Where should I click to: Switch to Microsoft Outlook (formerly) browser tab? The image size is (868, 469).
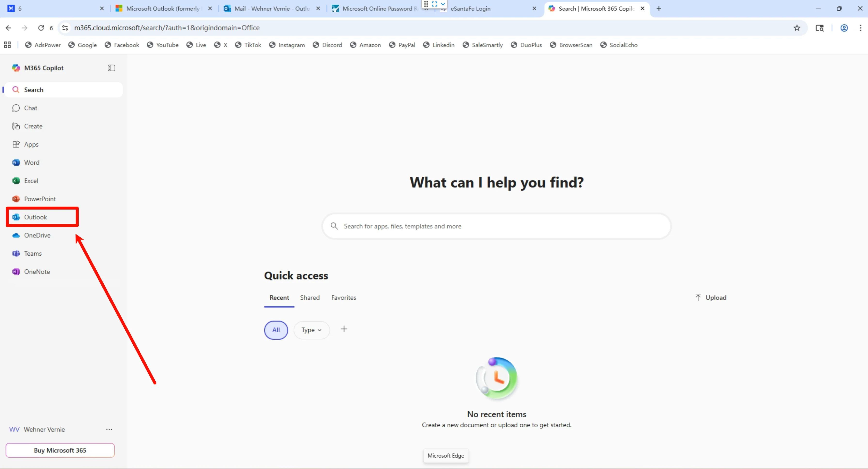163,8
